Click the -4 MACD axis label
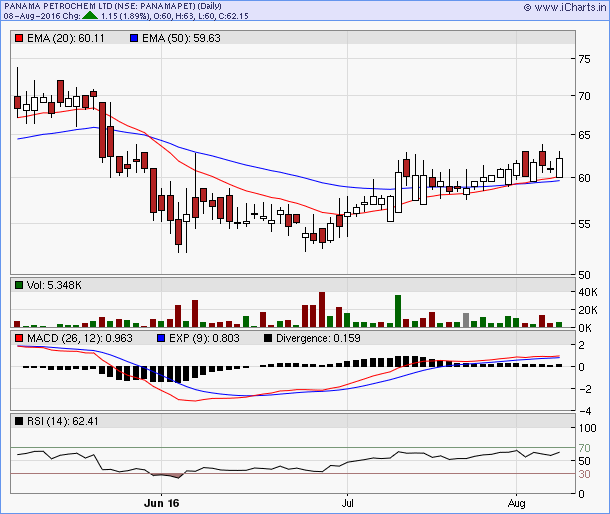The height and width of the screenshot is (514, 610). (585, 411)
